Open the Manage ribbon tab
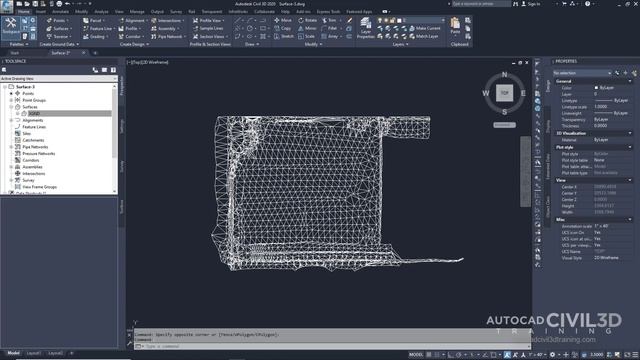Screen dimensions: 640x360 pyautogui.click(x=137, y=12)
